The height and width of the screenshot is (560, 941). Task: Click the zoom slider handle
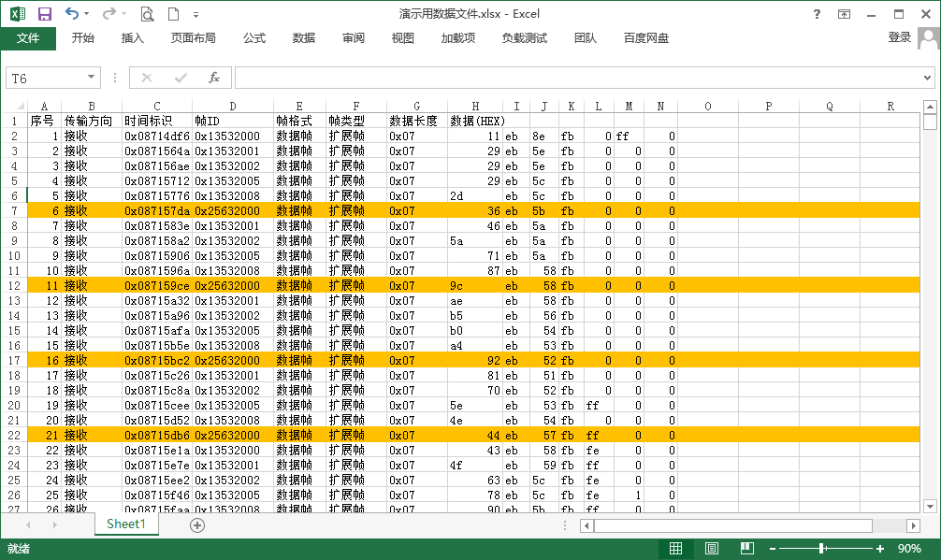tap(821, 548)
